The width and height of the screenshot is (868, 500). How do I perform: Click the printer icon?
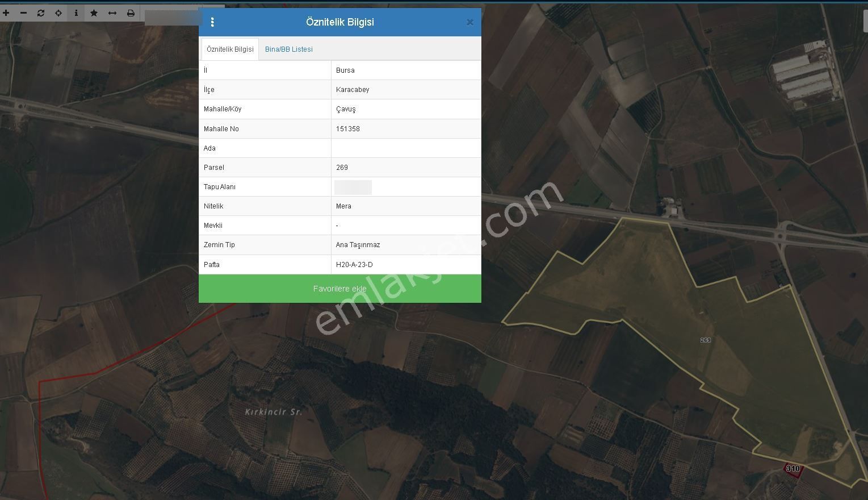tap(131, 13)
